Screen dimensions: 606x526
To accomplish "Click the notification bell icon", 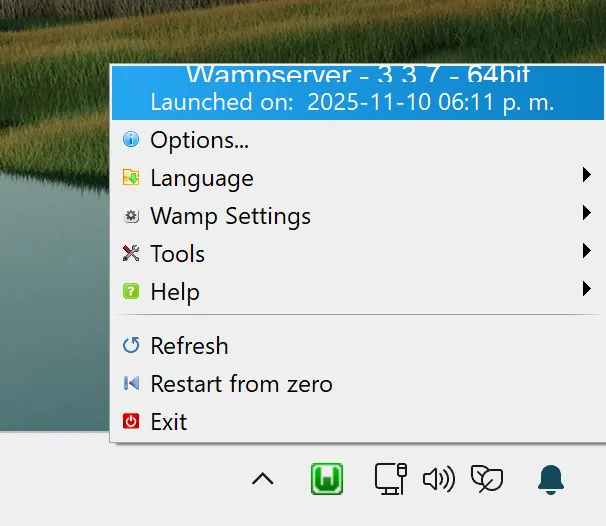I will [551, 479].
